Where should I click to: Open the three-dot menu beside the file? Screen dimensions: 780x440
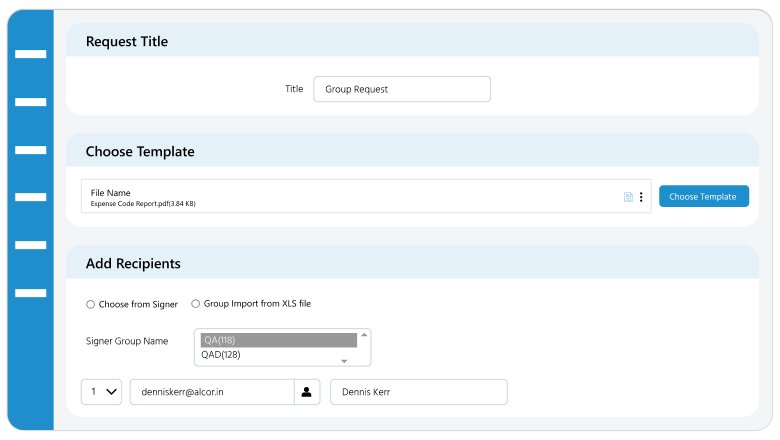(x=641, y=197)
